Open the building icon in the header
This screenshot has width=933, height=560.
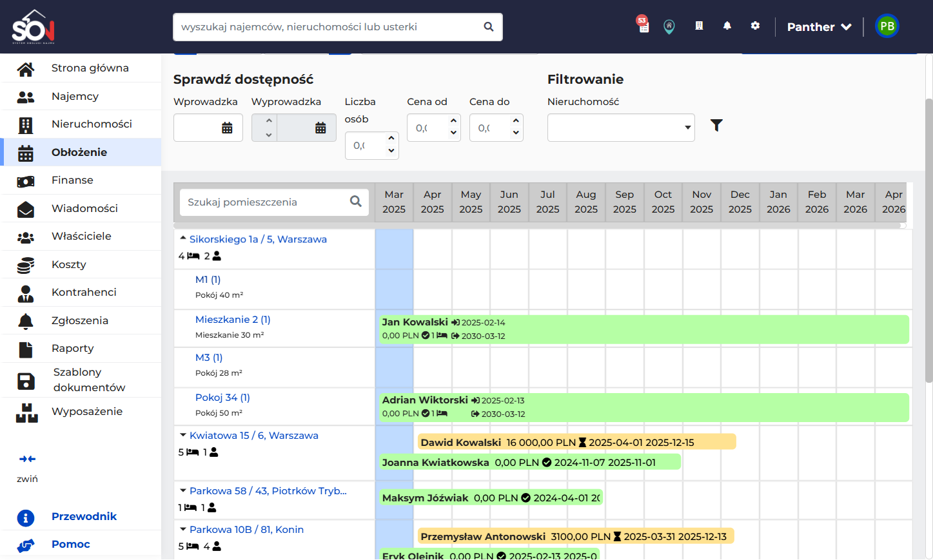699,26
